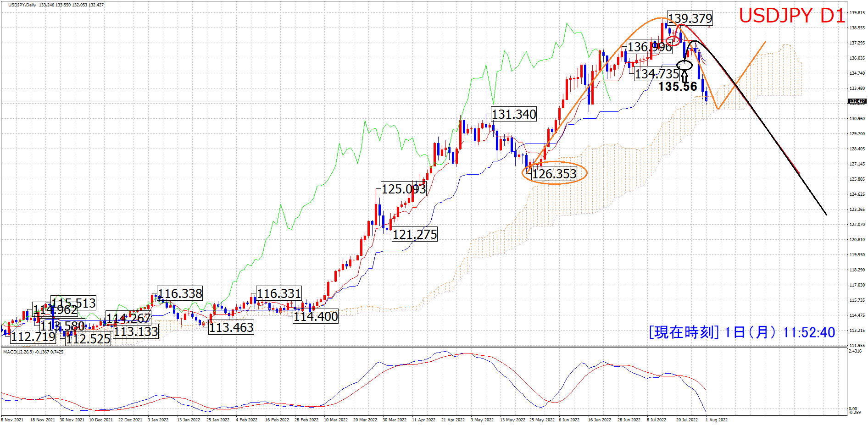The height and width of the screenshot is (425, 868).
Task: Select the 139.379 peak price label
Action: pyautogui.click(x=690, y=18)
